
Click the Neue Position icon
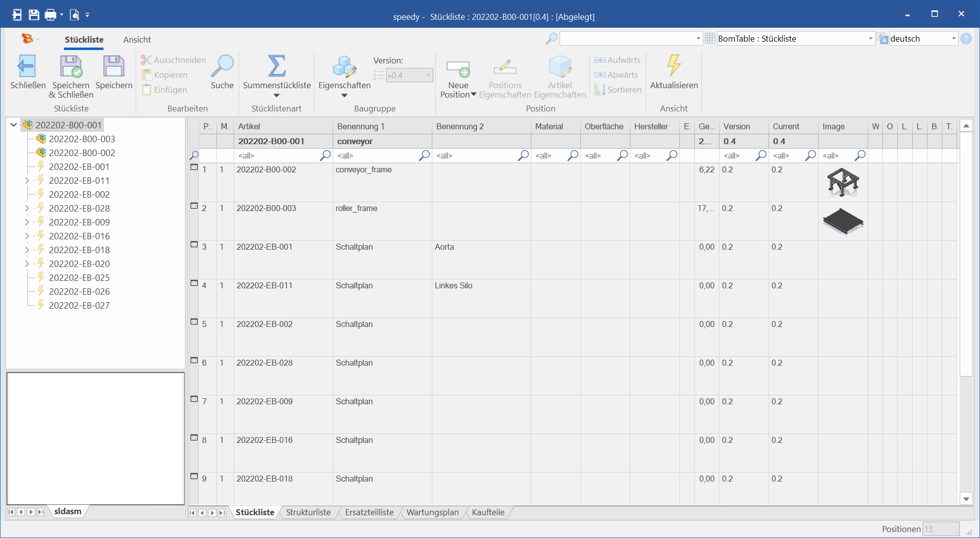pos(458,68)
